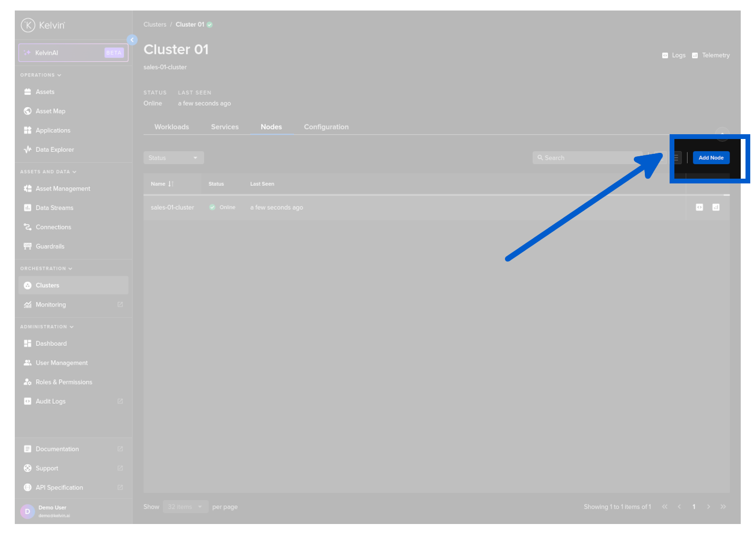Open logs icon for sales-01-cluster row

699,207
